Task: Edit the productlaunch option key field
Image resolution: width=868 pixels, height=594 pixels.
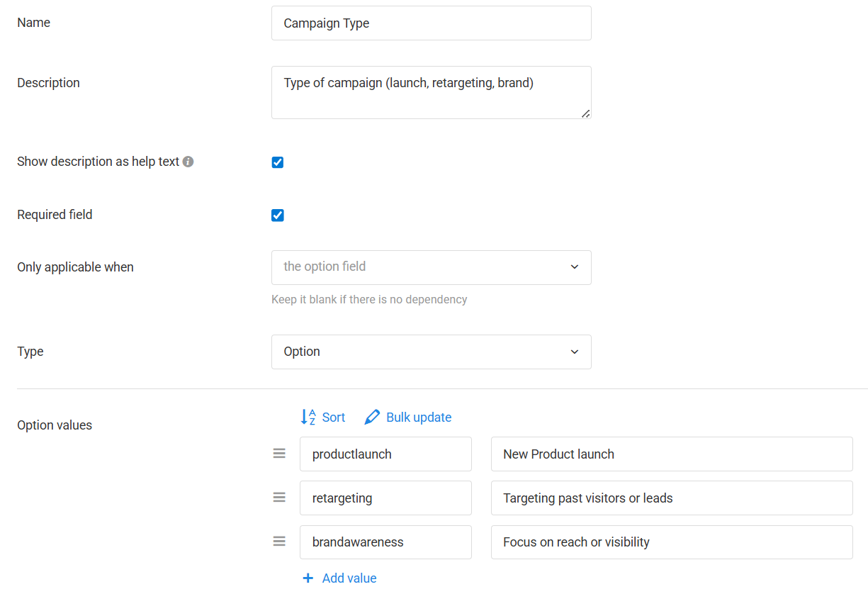Action: [385, 454]
